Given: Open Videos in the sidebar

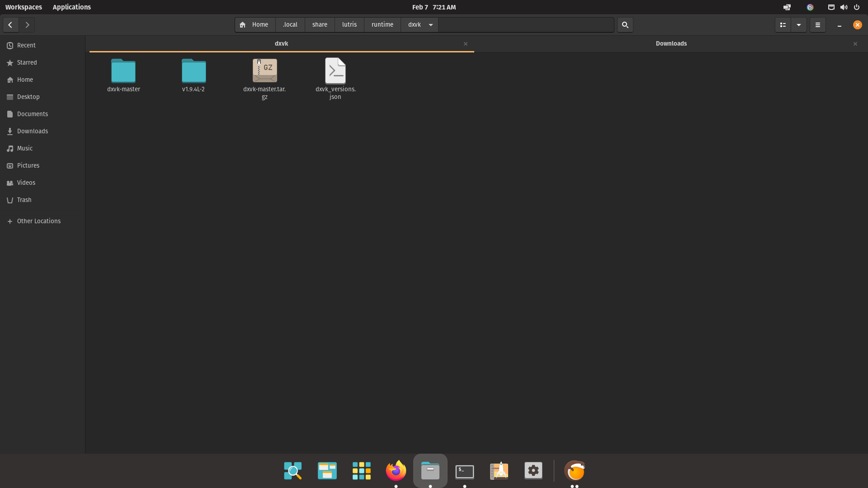Looking at the screenshot, I should (42, 183).
